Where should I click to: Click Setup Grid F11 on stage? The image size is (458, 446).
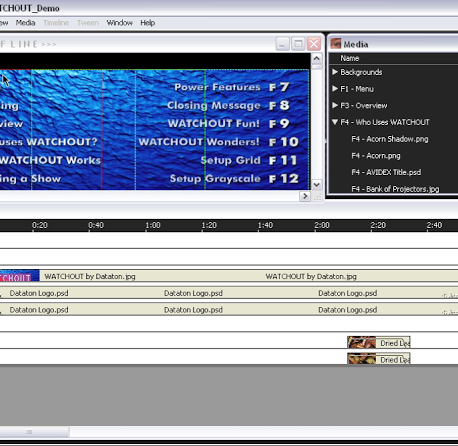249,160
